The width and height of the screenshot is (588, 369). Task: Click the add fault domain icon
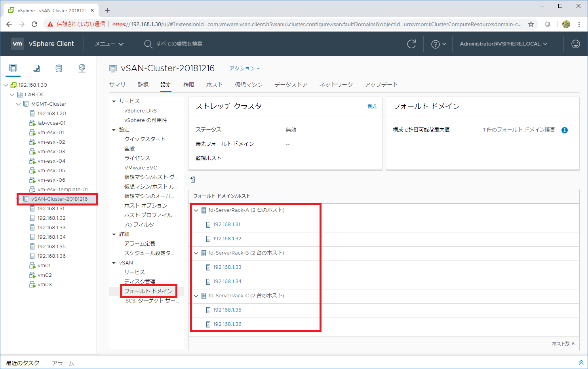coord(193,180)
